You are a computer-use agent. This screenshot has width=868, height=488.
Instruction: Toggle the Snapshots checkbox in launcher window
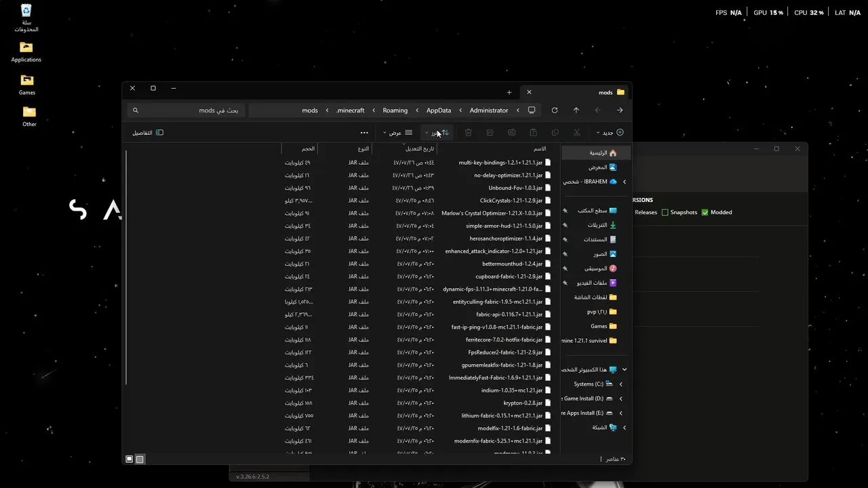pos(665,212)
